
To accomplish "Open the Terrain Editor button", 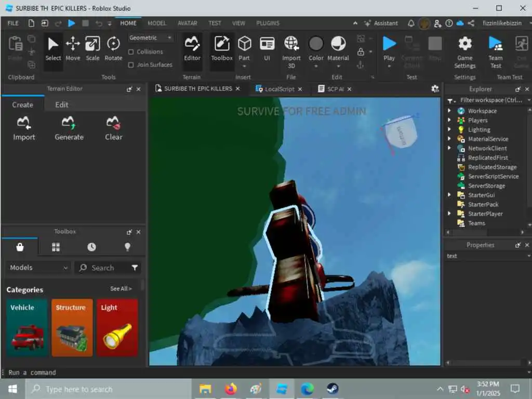I will pyautogui.click(x=192, y=49).
